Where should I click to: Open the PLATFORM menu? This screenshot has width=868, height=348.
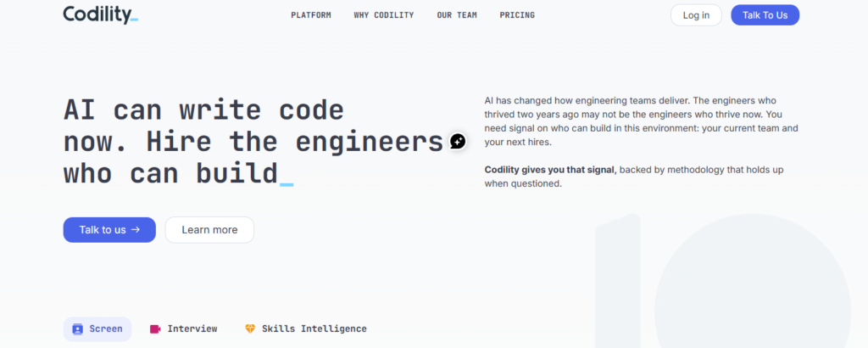pos(311,15)
